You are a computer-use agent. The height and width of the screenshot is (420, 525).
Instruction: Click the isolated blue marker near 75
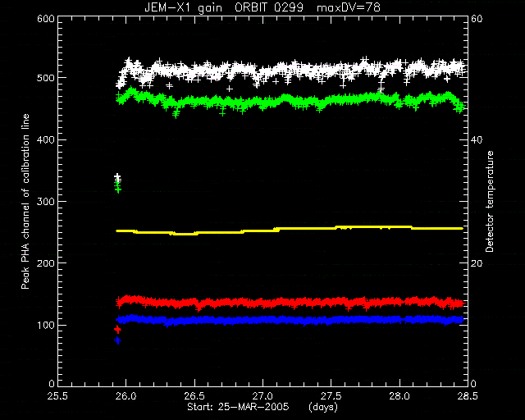(117, 340)
